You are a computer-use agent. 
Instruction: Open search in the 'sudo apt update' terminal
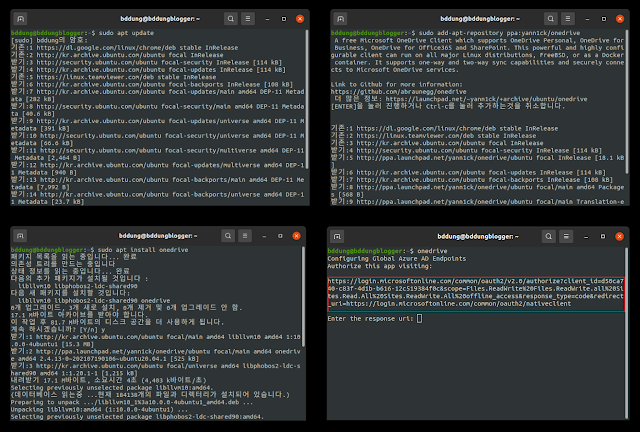click(x=231, y=19)
